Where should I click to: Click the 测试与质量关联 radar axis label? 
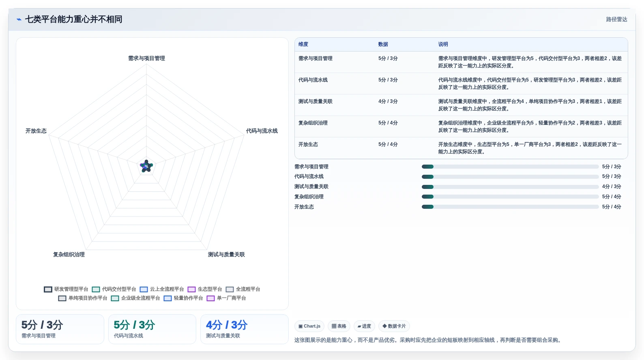(x=226, y=255)
